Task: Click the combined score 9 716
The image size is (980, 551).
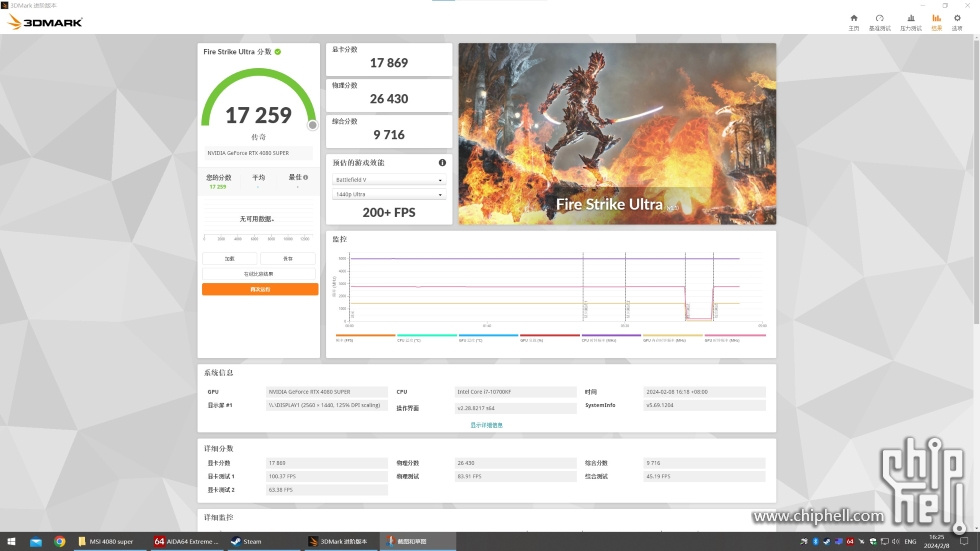Action: pos(389,134)
